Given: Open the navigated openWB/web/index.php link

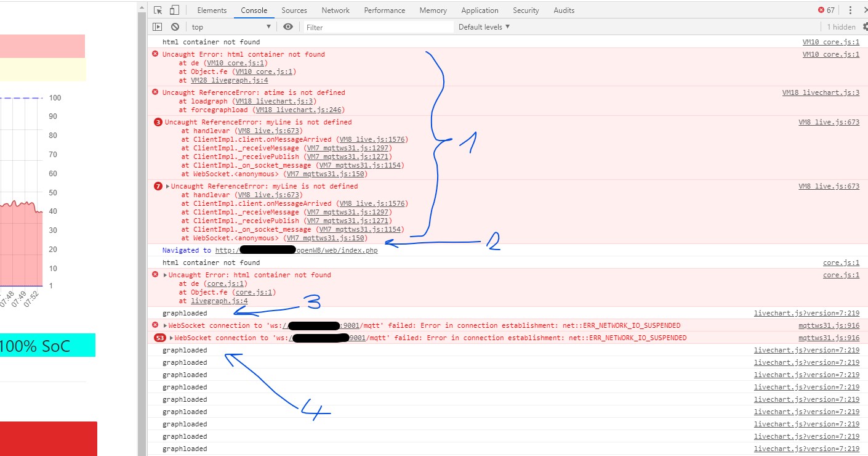Looking at the screenshot, I should tap(296, 250).
